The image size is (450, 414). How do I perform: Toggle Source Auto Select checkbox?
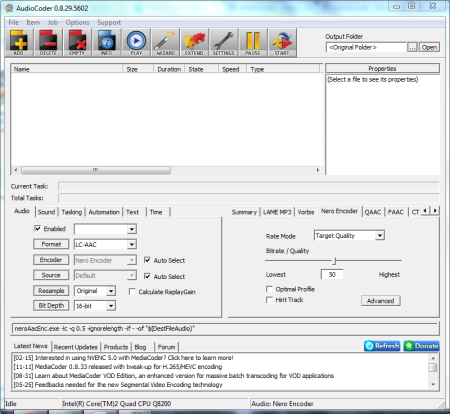[x=147, y=276]
